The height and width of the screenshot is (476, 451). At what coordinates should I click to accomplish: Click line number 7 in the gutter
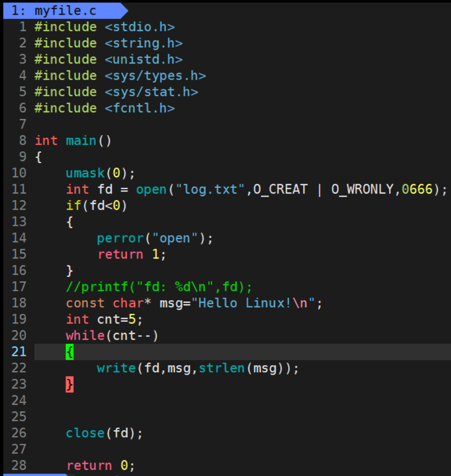[x=23, y=124]
